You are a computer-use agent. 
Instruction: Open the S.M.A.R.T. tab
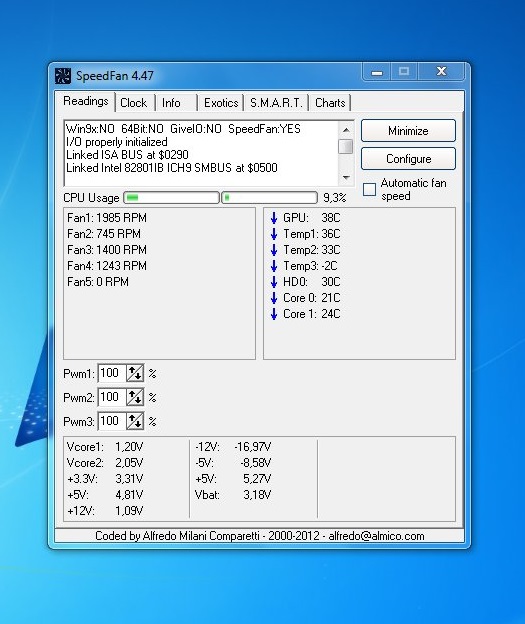click(276, 103)
